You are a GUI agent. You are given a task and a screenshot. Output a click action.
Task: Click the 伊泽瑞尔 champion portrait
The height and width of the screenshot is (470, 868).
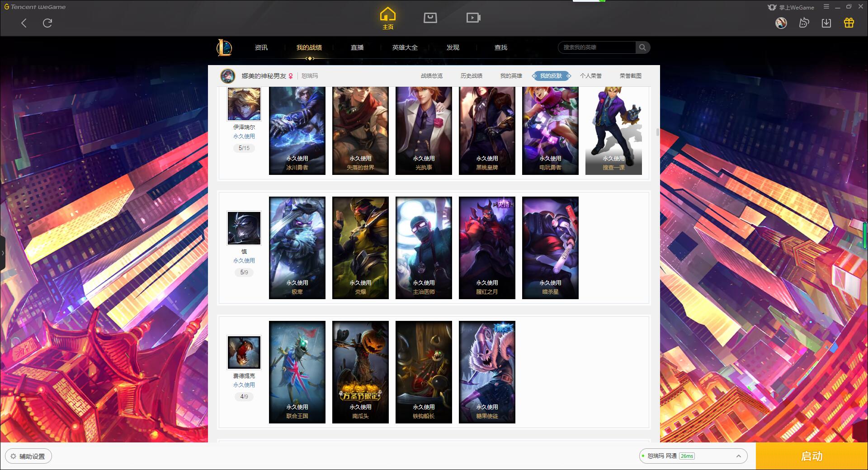pos(244,104)
